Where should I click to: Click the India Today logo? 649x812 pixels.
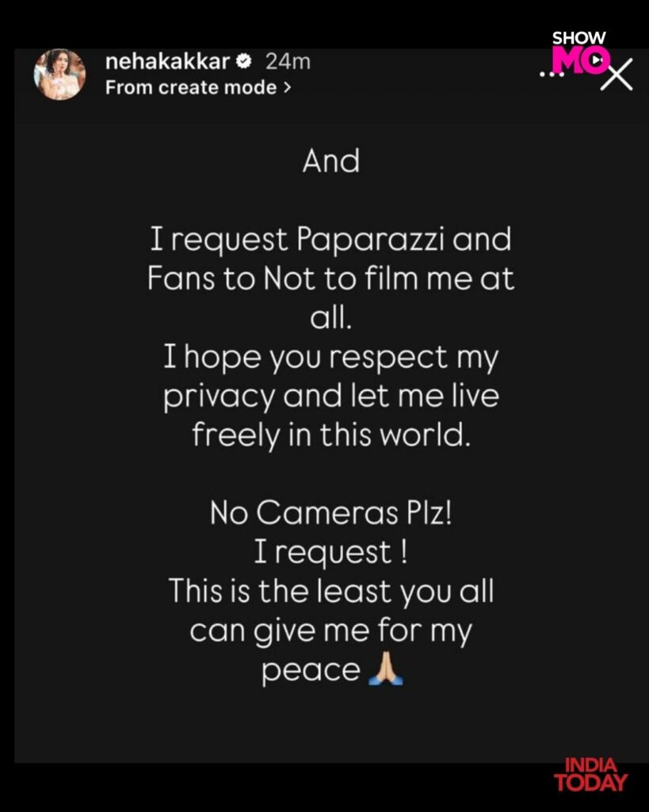coord(590,774)
